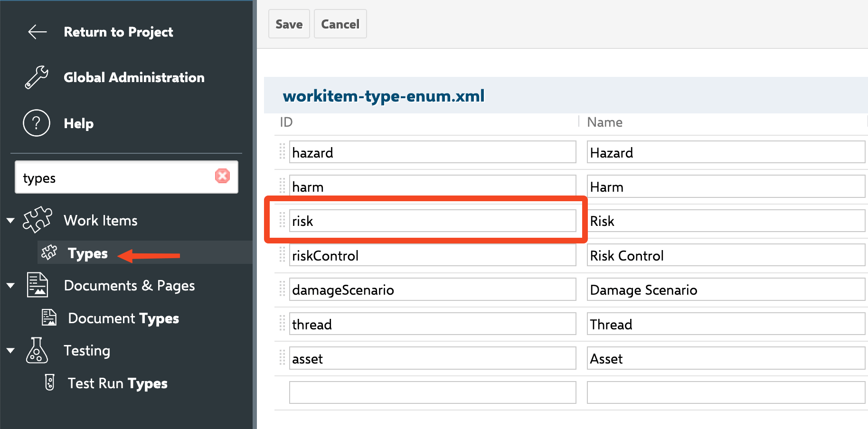Click the riskControl ID field

pos(433,255)
